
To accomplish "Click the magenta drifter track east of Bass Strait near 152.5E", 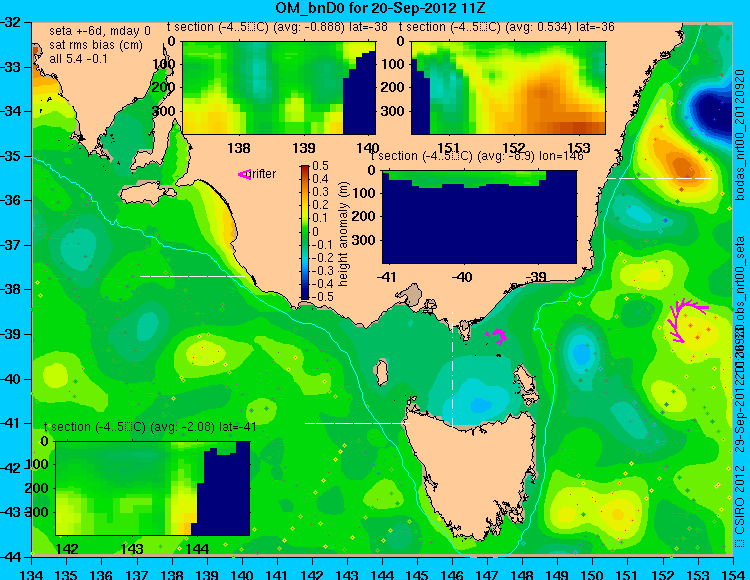I will pos(687,320).
